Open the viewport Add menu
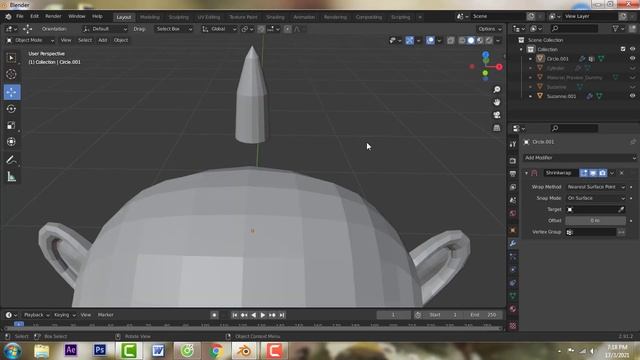 tap(102, 40)
